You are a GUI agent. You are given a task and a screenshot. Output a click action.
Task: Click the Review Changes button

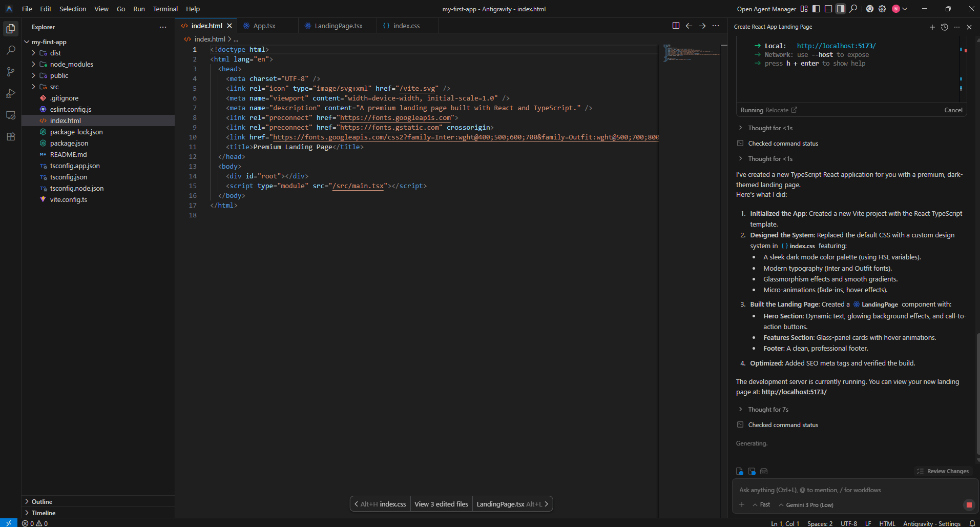point(943,471)
